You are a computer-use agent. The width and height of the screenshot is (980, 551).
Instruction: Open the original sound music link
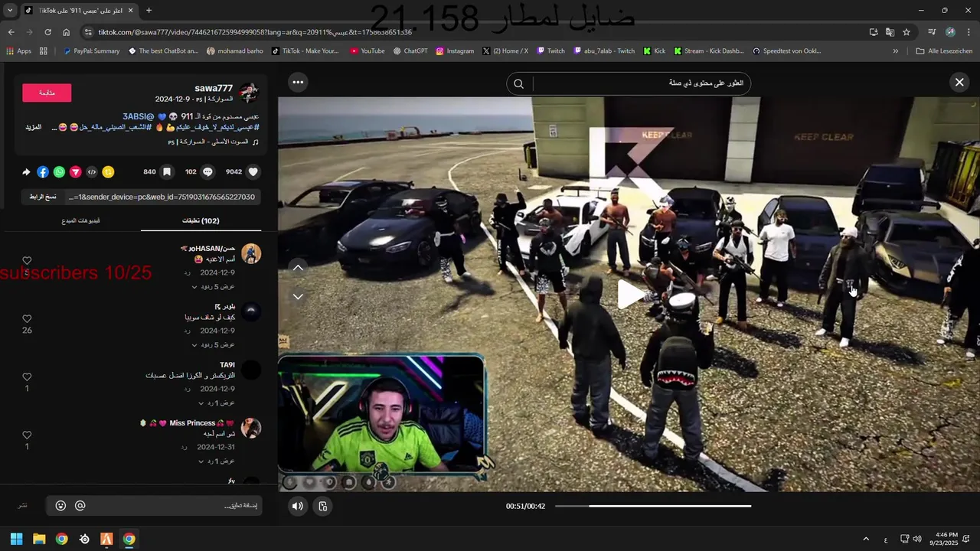click(214, 142)
